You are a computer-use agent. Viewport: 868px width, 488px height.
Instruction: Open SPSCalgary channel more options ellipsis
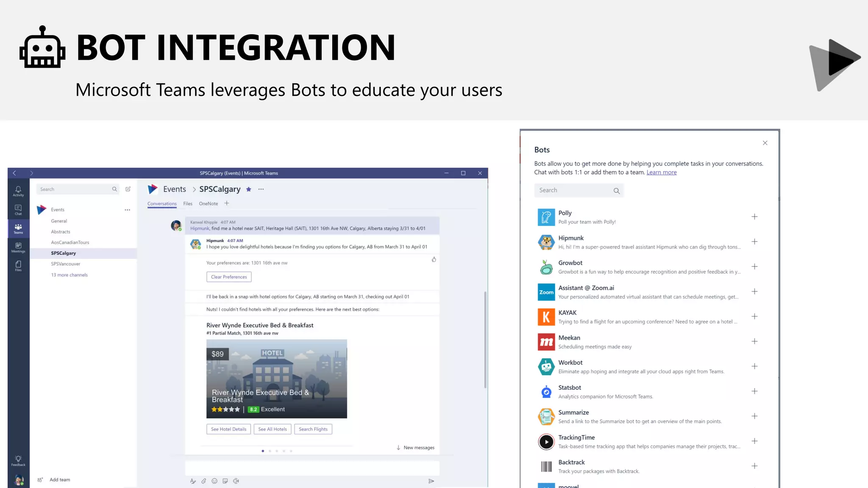(x=261, y=189)
